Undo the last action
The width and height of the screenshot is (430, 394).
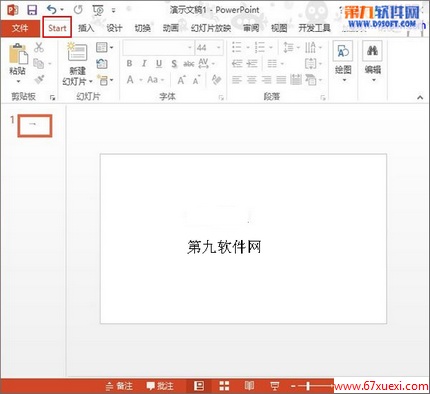(x=52, y=10)
